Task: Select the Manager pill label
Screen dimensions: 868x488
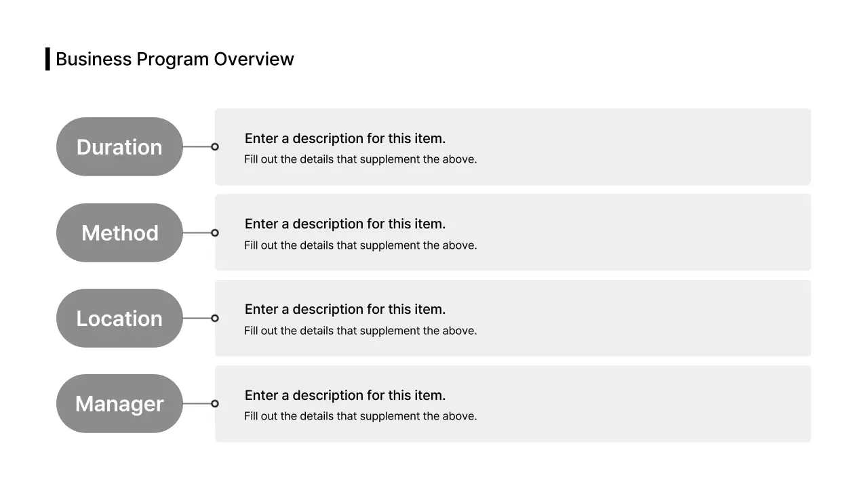Action: click(119, 404)
